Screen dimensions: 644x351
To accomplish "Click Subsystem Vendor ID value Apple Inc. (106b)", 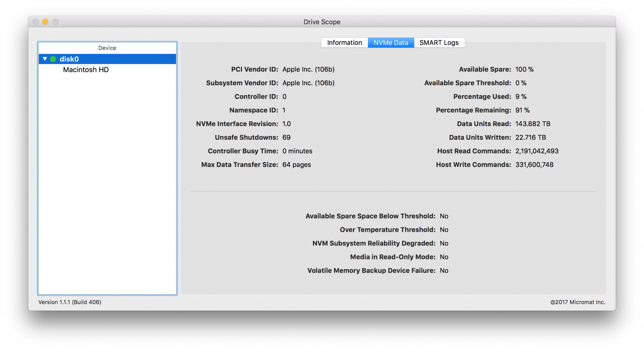I will (308, 83).
